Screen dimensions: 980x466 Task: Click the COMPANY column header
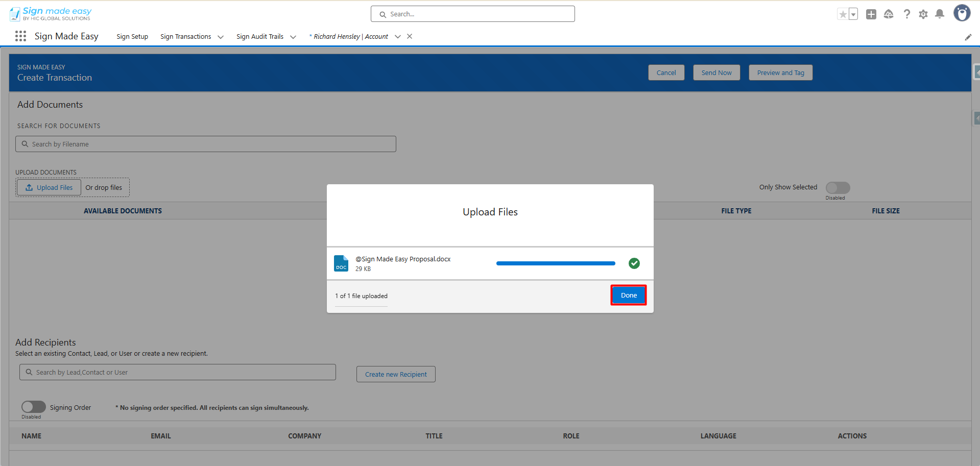click(305, 436)
